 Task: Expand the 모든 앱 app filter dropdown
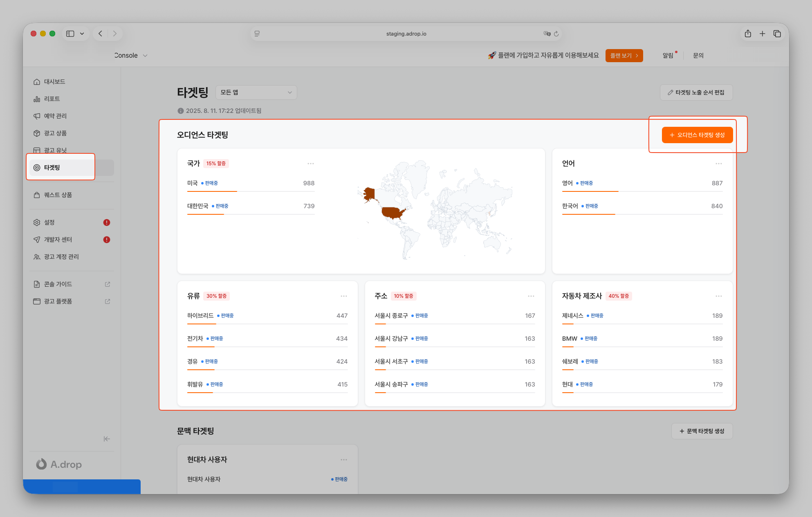pyautogui.click(x=256, y=92)
